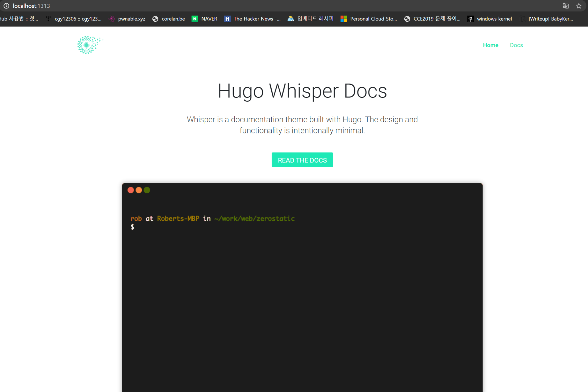Open The Hacker News bookmark
Viewport: 588px width, 392px height.
click(252, 19)
